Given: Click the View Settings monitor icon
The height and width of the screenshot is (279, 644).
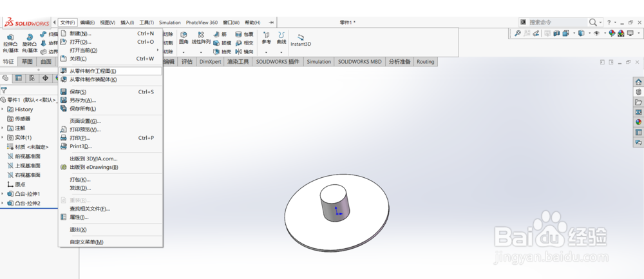Looking at the screenshot, I should [x=630, y=34].
